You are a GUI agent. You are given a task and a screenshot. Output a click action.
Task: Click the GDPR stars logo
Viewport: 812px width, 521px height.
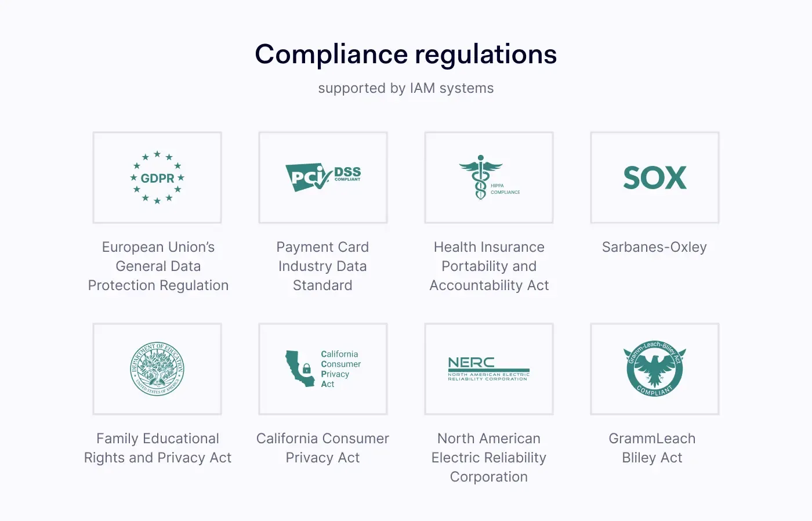click(x=157, y=178)
